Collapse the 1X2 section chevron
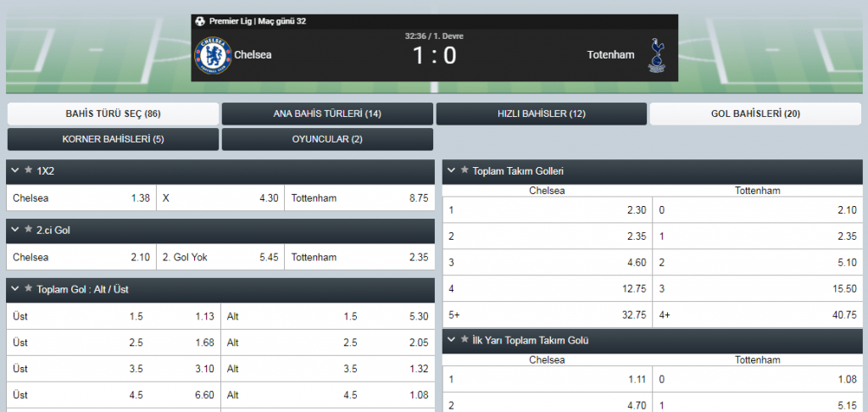The width and height of the screenshot is (868, 412). [15, 171]
